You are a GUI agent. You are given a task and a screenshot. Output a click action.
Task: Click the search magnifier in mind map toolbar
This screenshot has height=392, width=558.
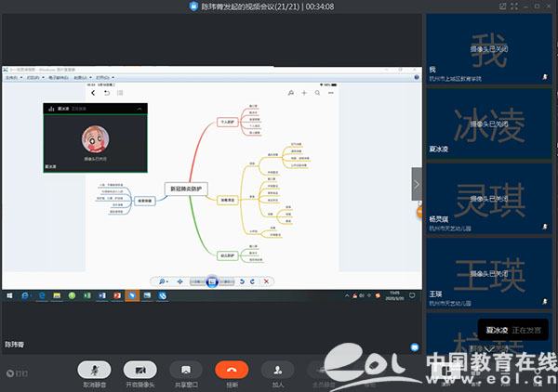tap(317, 93)
